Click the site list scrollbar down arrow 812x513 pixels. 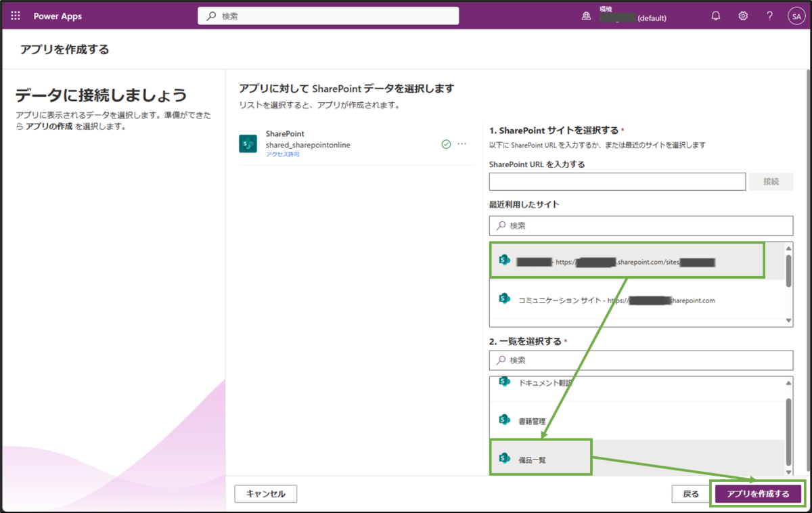788,321
